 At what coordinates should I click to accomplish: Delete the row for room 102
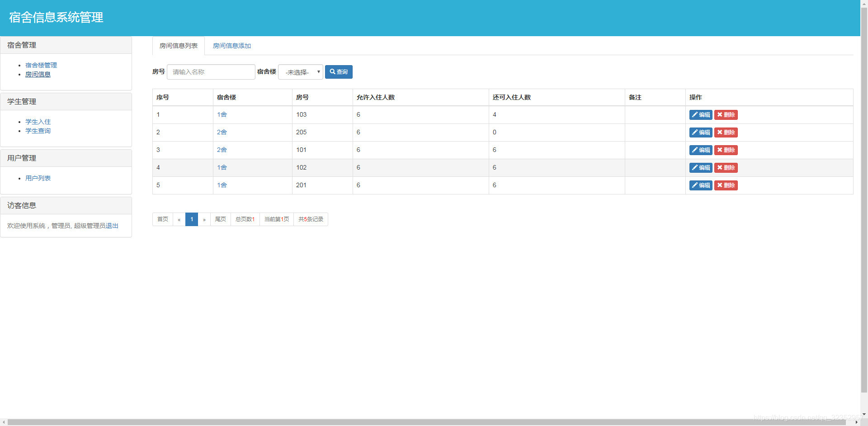pos(726,168)
